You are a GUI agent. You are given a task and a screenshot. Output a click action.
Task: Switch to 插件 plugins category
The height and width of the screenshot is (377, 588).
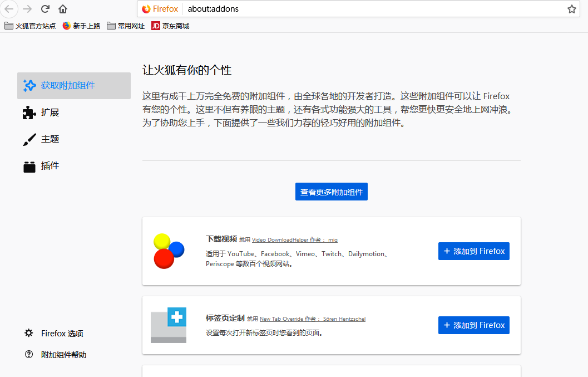click(x=74, y=165)
